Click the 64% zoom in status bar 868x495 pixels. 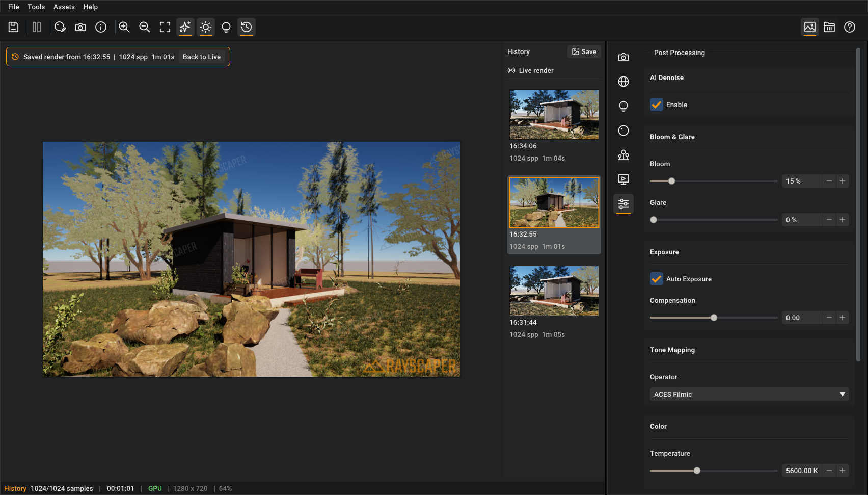225,488
